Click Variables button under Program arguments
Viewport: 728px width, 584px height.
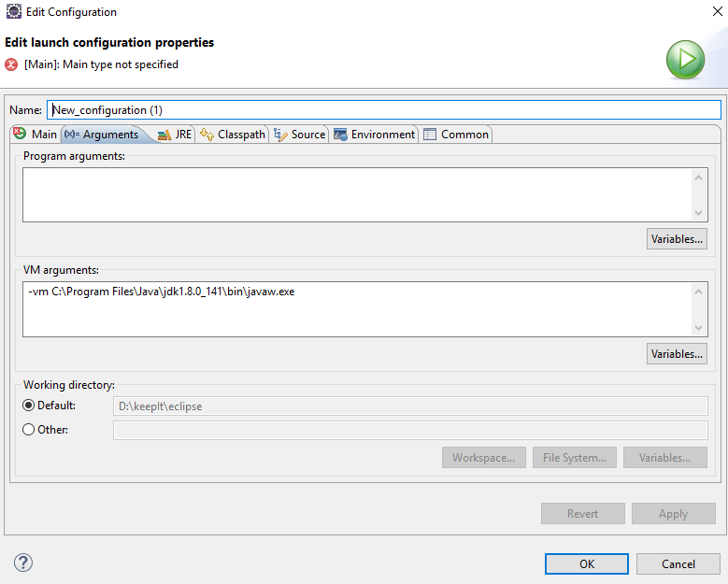click(x=677, y=239)
